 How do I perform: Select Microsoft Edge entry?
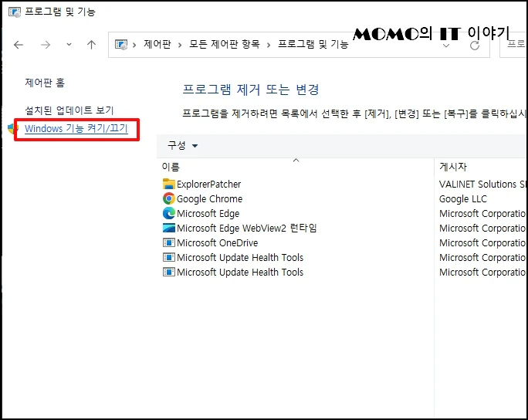(x=208, y=213)
